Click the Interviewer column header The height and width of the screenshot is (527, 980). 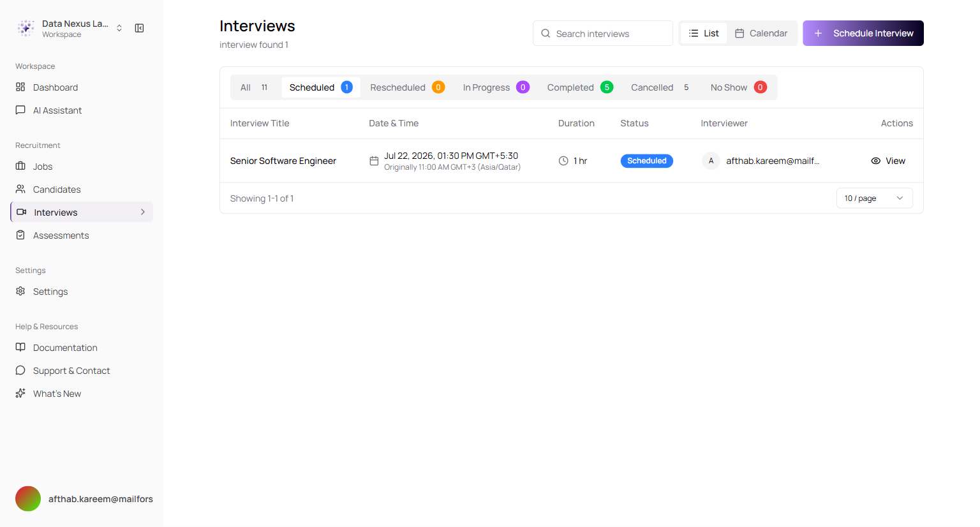tap(724, 123)
